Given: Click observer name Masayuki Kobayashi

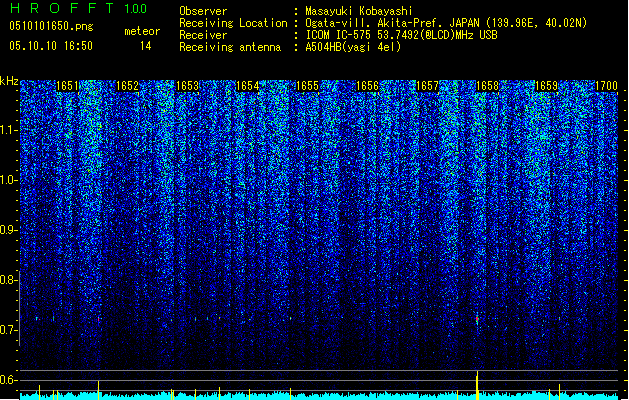Looking at the screenshot, I should (359, 11).
